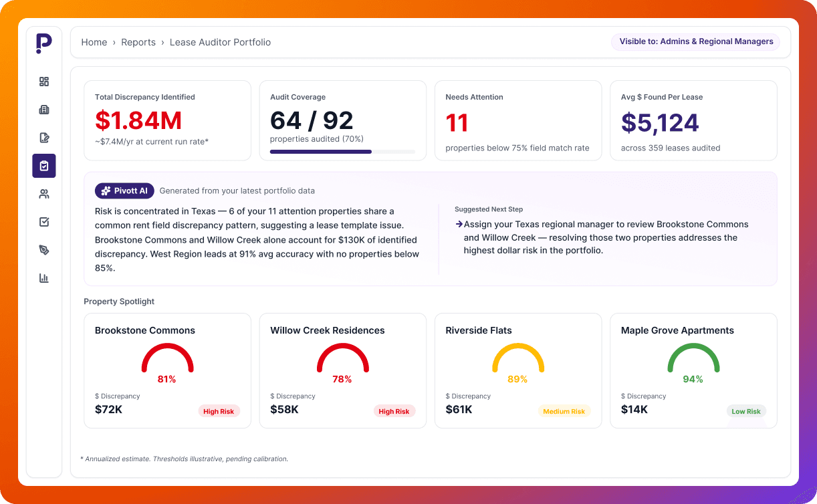Click the red 11 attention count
817x504 pixels.
(457, 123)
